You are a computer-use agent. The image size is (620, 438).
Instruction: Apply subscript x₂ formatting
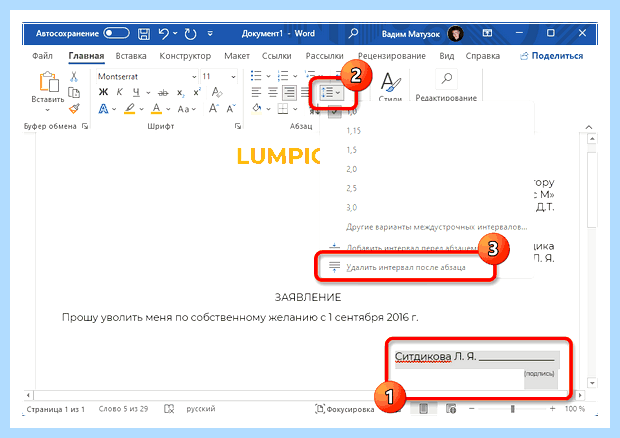pos(180,93)
